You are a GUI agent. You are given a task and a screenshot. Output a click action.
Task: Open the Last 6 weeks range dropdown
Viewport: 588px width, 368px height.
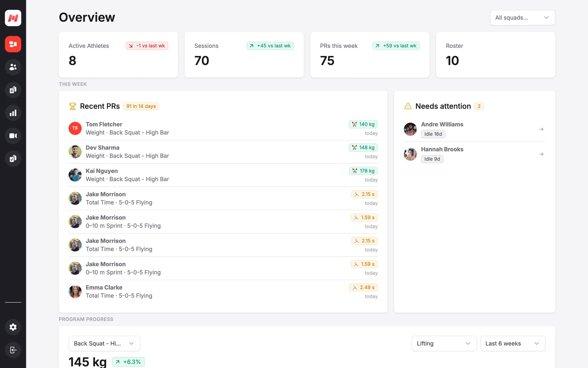(513, 343)
